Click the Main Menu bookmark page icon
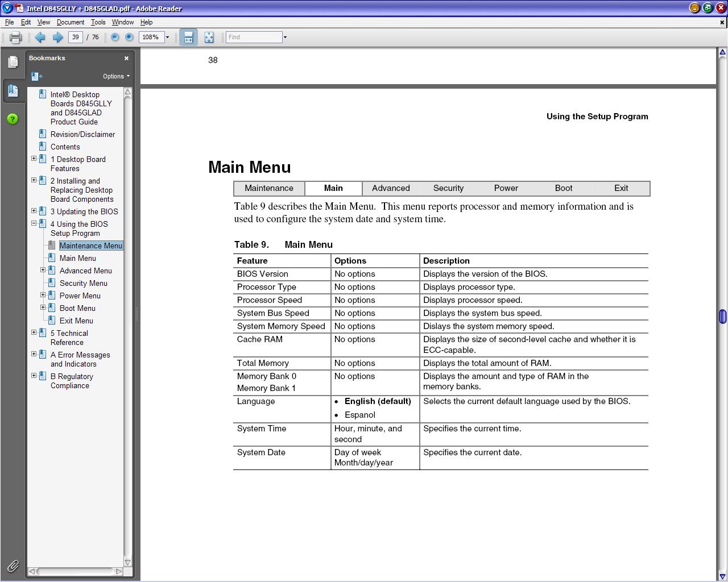Screen dimensions: 728x582 coord(52,257)
